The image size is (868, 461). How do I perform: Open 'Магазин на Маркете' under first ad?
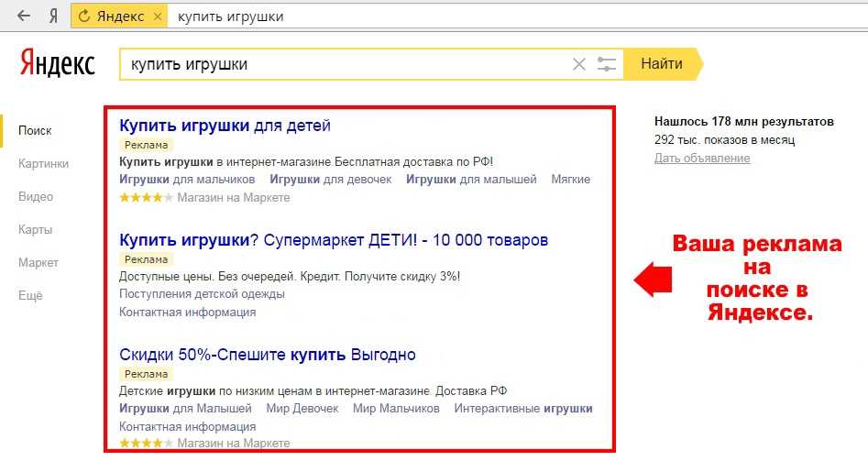pos(234,198)
